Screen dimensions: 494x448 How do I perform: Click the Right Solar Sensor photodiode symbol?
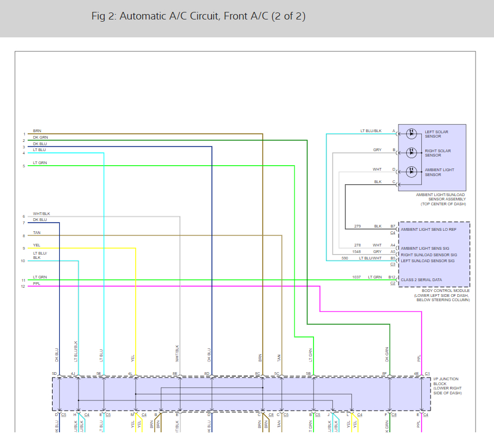[411, 153]
